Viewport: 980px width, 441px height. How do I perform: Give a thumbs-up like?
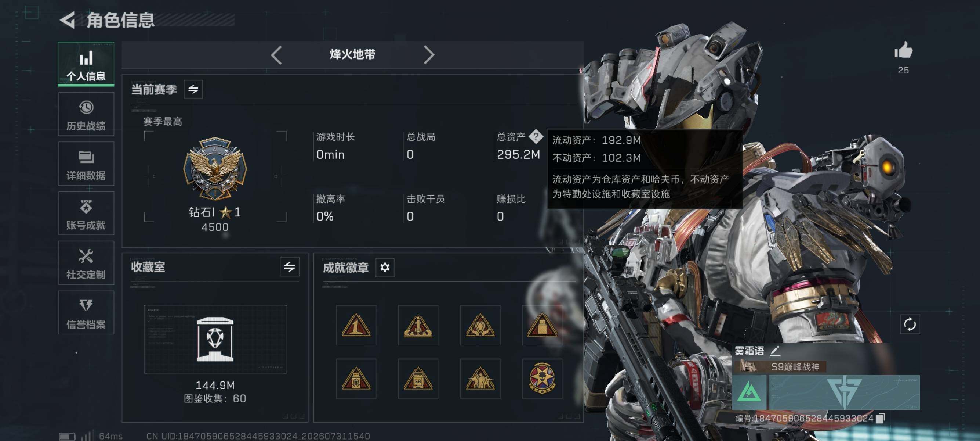(x=903, y=50)
